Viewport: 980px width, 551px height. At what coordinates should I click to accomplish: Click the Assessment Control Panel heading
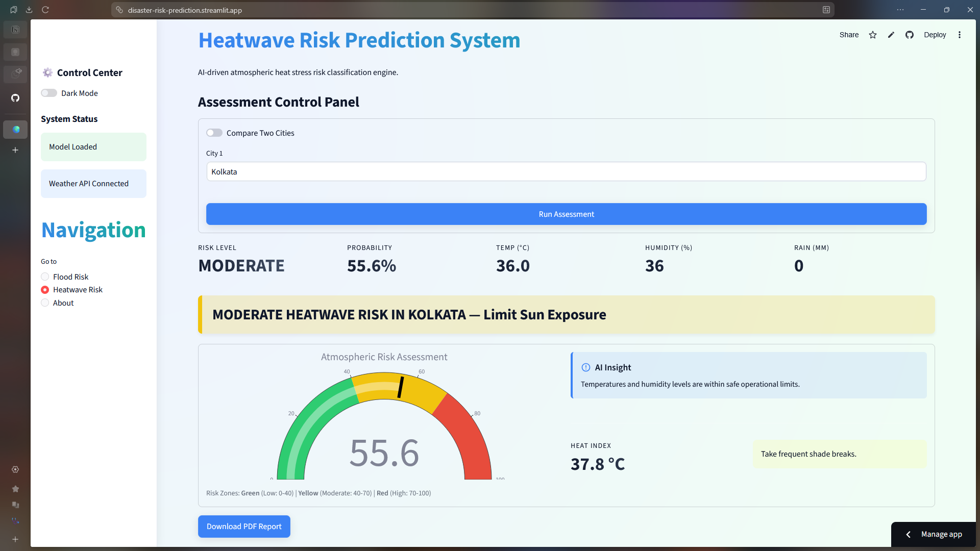tap(278, 102)
